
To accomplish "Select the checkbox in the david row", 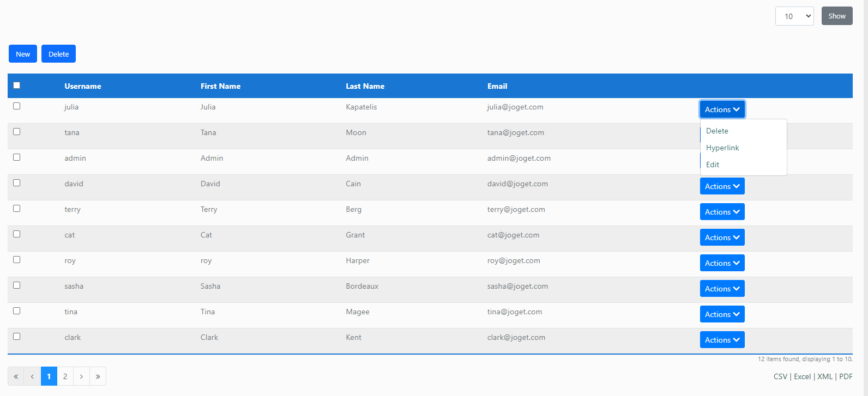I will pos(17,183).
